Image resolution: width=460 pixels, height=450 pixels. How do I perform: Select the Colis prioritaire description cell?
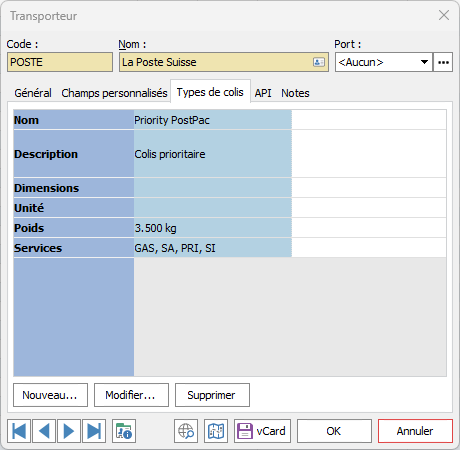click(x=213, y=154)
